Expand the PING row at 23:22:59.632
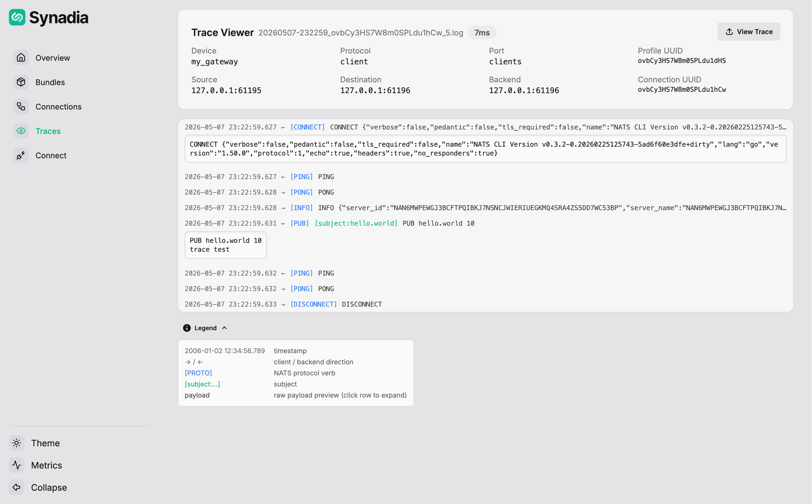 pyautogui.click(x=486, y=273)
